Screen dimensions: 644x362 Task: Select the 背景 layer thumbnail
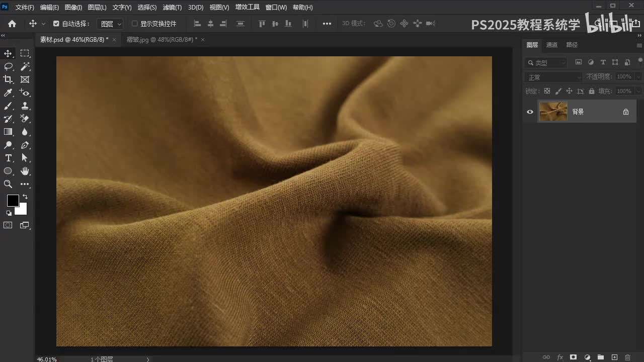(553, 112)
